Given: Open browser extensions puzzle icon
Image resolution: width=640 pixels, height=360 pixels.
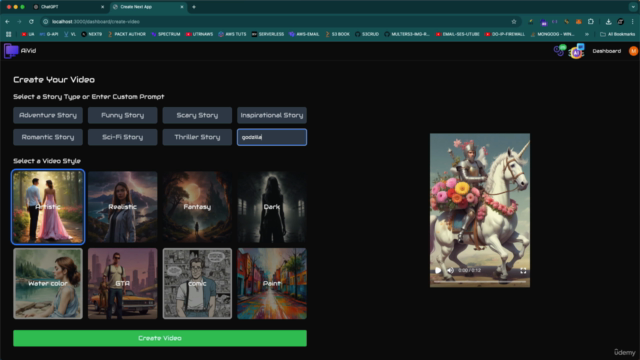Looking at the screenshot, I should coord(591,22).
